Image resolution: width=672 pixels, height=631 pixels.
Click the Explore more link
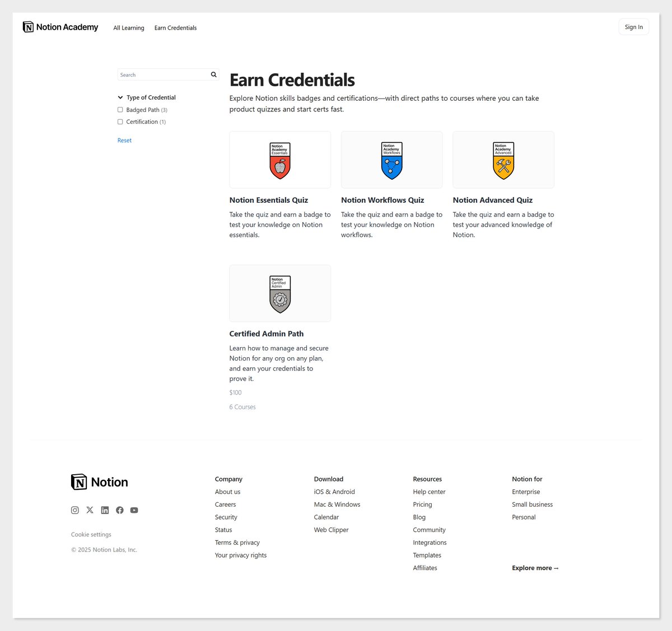tap(535, 568)
